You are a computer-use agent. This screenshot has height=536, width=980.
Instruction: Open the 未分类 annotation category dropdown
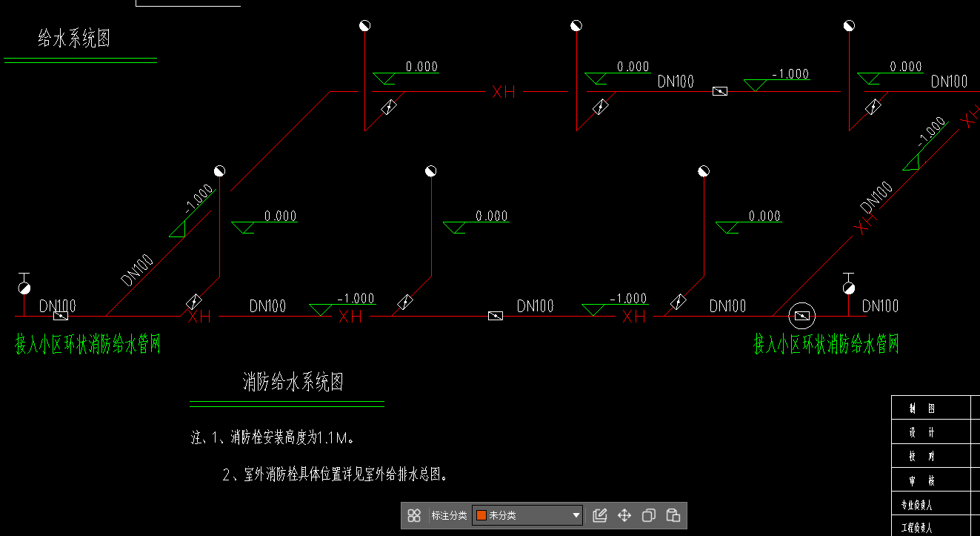point(527,515)
